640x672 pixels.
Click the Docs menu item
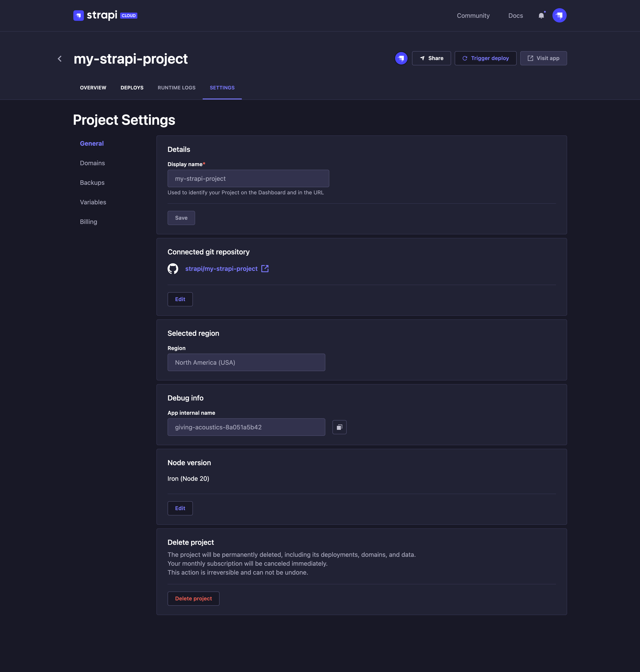pos(516,15)
